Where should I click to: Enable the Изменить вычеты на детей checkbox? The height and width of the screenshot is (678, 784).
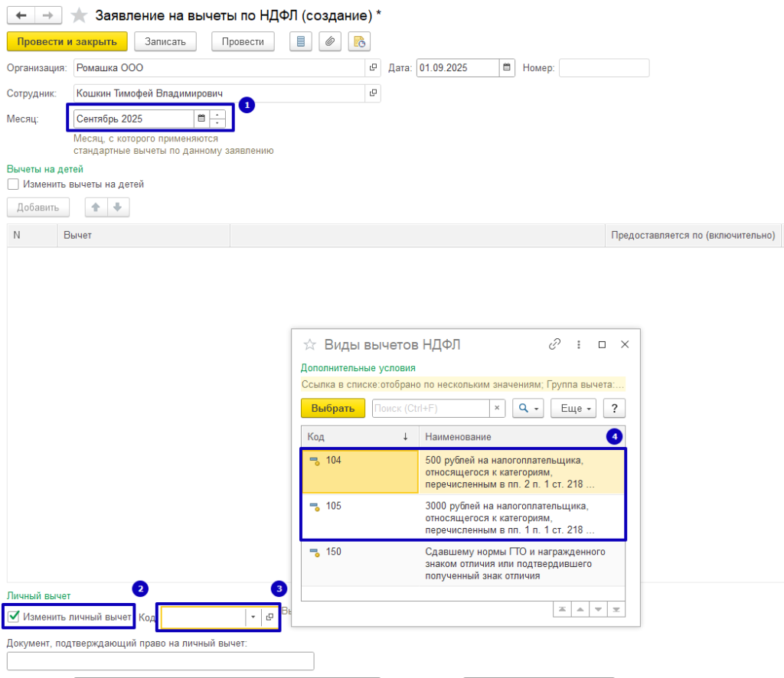[13, 184]
